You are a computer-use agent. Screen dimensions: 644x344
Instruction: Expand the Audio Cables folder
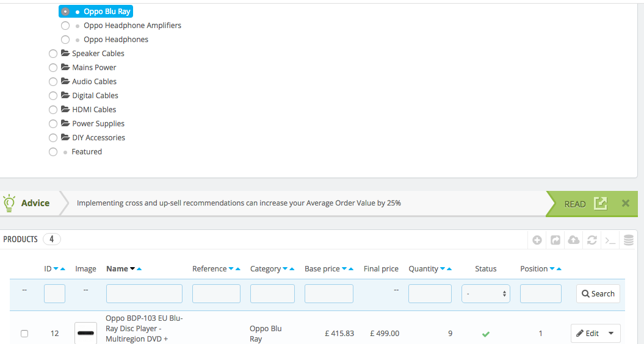point(65,81)
